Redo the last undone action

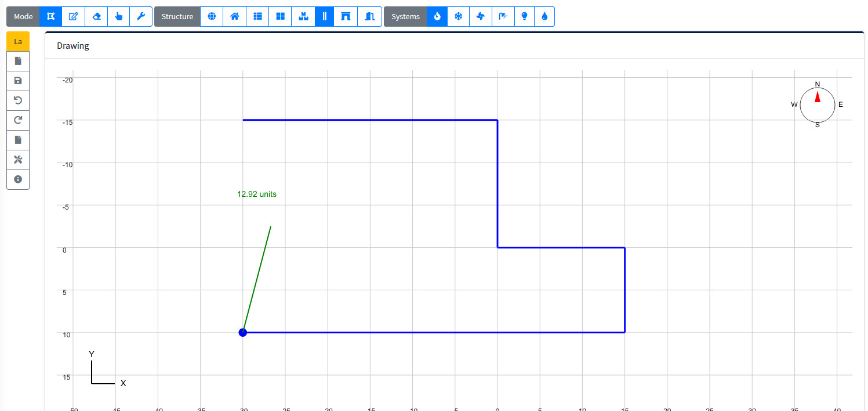click(18, 120)
